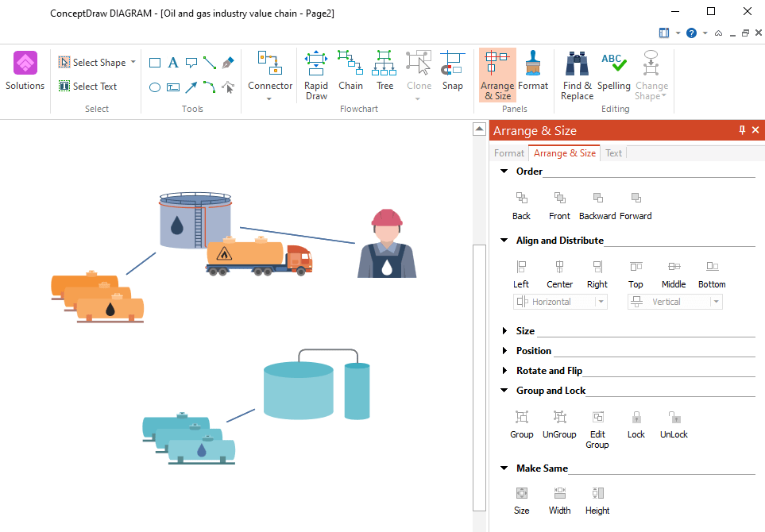Open the Find & Replace tool
765x532 pixels.
point(577,74)
